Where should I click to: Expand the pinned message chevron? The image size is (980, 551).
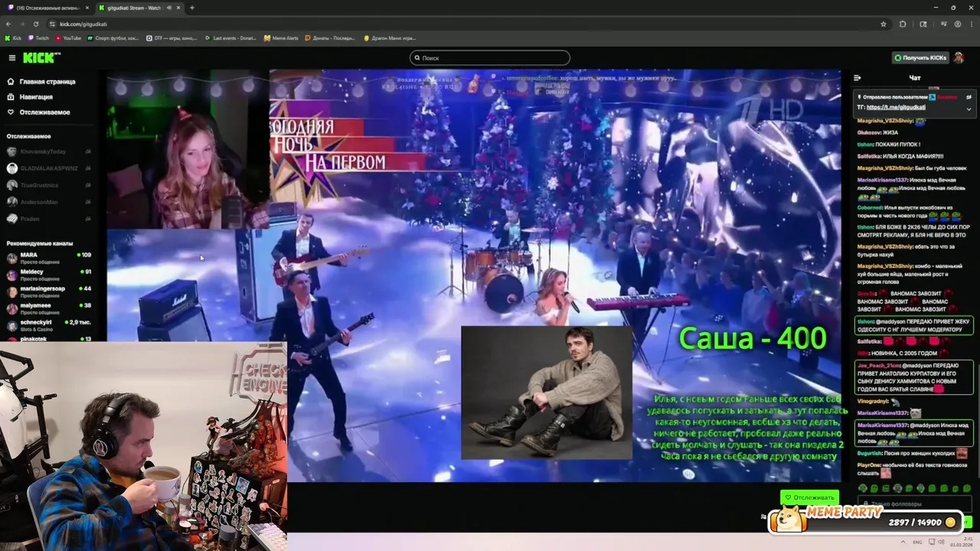click(x=969, y=109)
